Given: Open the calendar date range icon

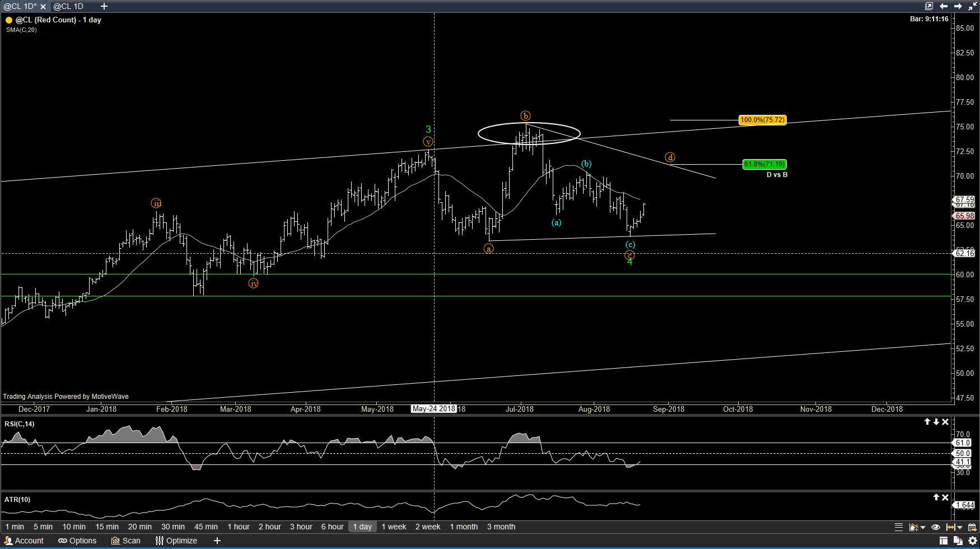Looking at the screenshot, I should point(972,527).
